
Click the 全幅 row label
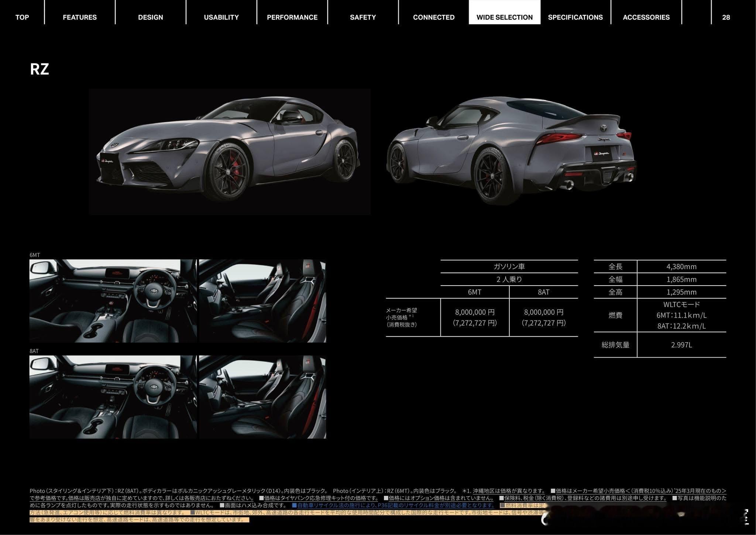point(615,279)
